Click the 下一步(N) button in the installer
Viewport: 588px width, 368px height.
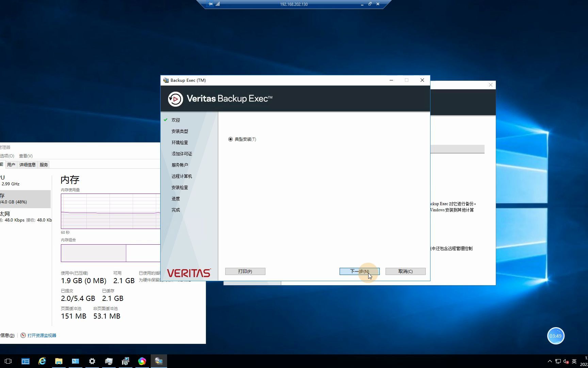point(359,271)
